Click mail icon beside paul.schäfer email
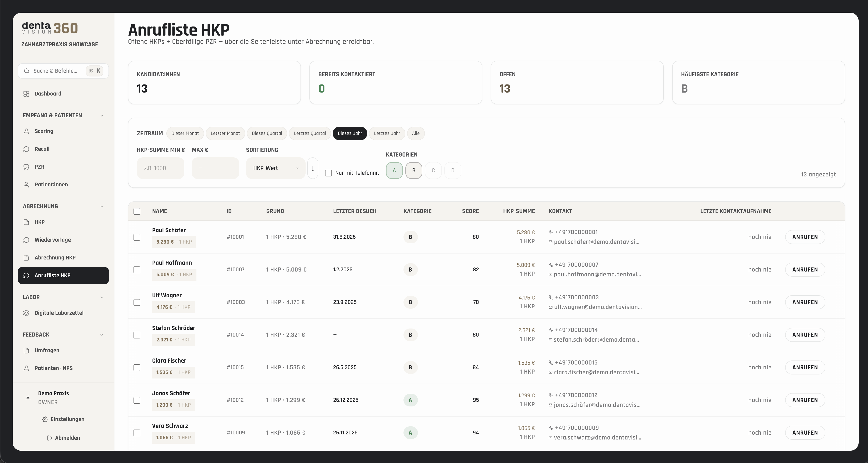 pyautogui.click(x=551, y=242)
